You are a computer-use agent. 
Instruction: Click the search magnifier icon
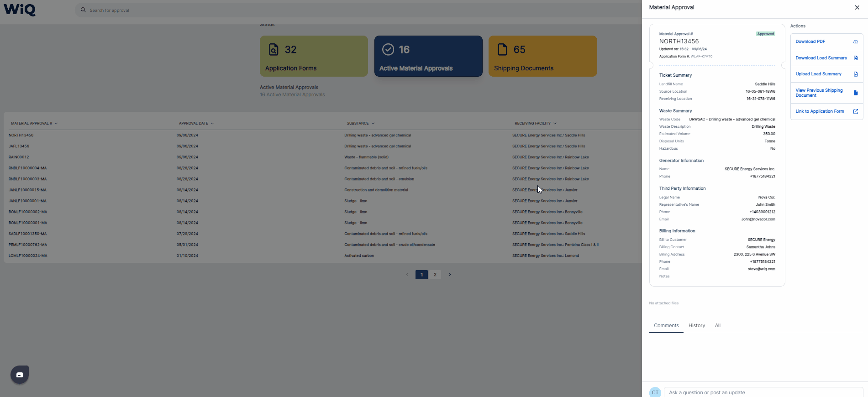pyautogui.click(x=83, y=10)
